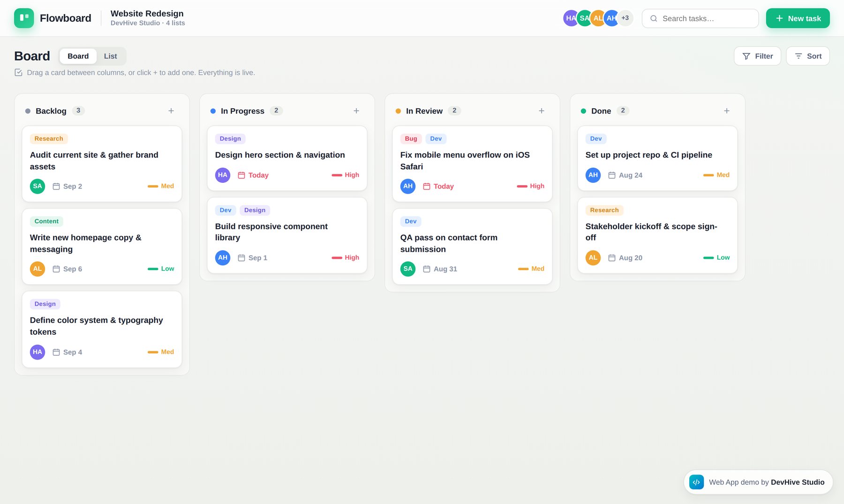The width and height of the screenshot is (844, 504).
Task: Click Aug 20 due date
Action: point(625,257)
